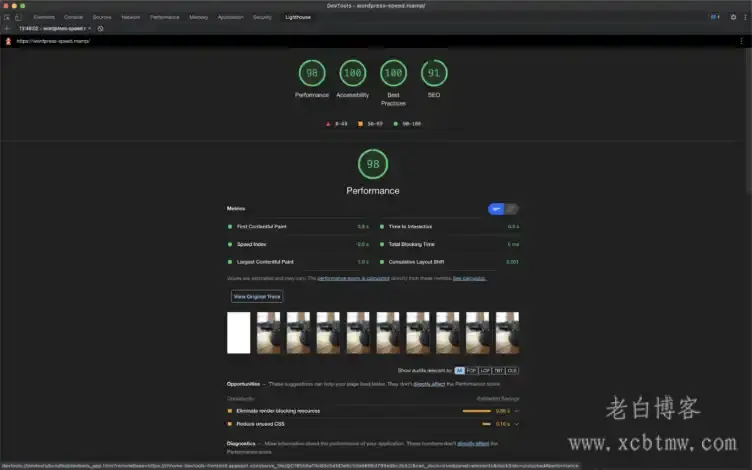Viewport: 752px width, 470px height.
Task: Select the CLS audit filter
Action: pyautogui.click(x=512, y=370)
